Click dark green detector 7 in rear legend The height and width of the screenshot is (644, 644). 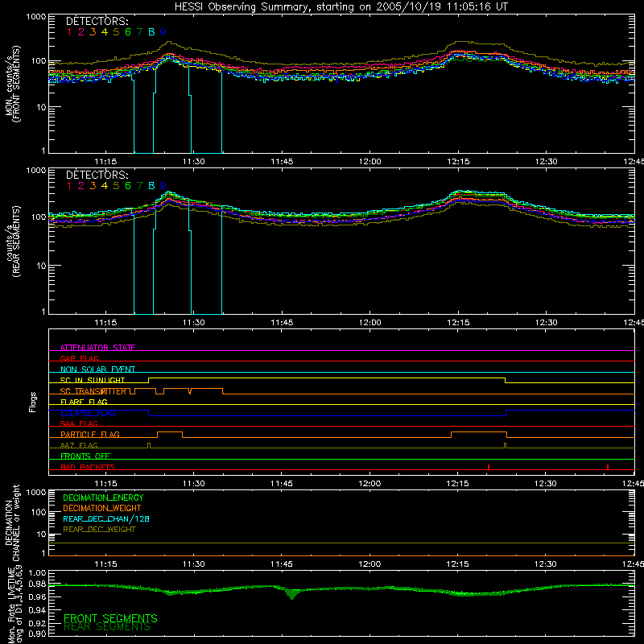[139, 186]
